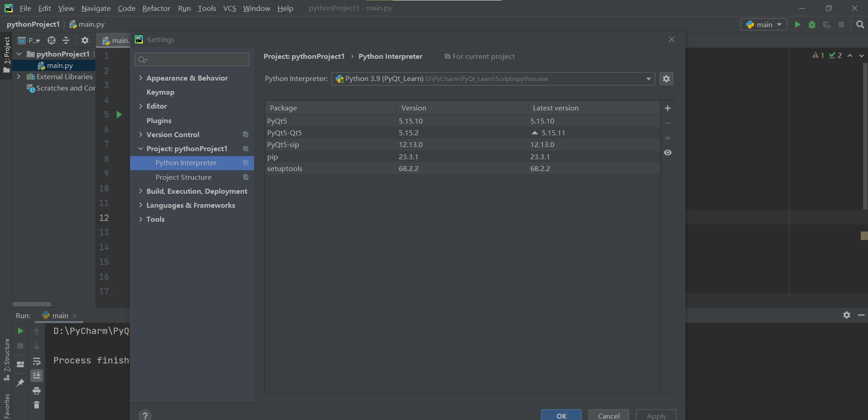Select the PyQt5-sip package row

click(462, 144)
